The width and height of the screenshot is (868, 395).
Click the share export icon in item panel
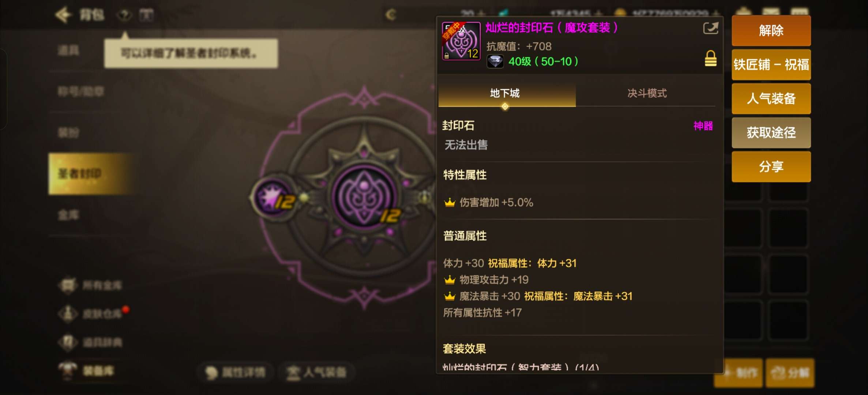click(x=710, y=28)
